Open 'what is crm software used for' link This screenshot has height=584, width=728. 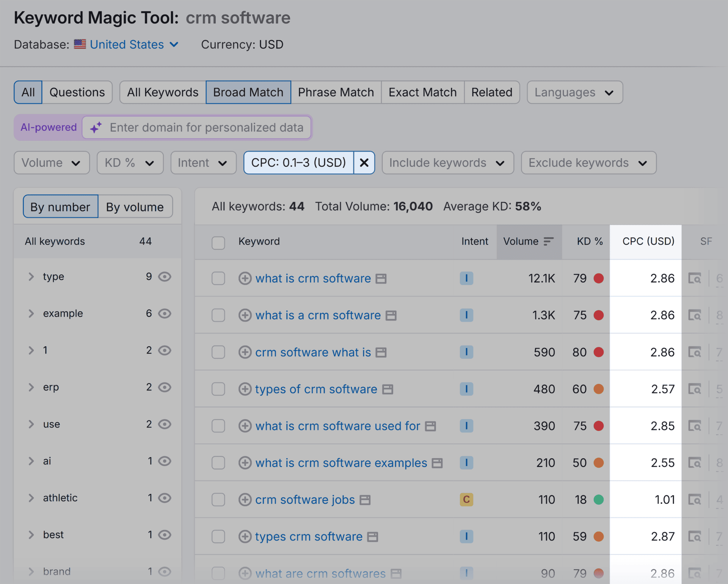[x=337, y=426]
